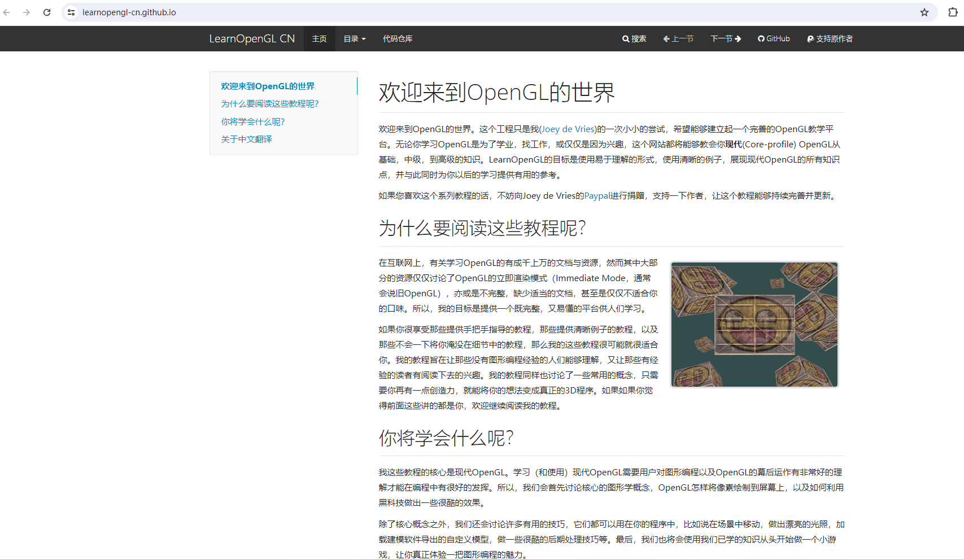This screenshot has width=964, height=560.
Task: Jump to 为什么要阅读这些教程呢? in sidebar
Action: 270,104
